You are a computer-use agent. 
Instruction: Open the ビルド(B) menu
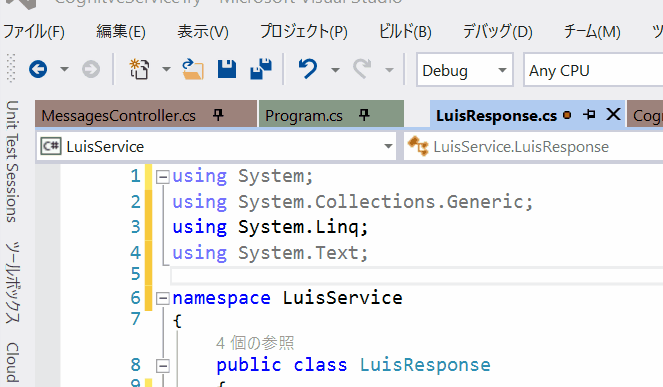[x=405, y=32]
